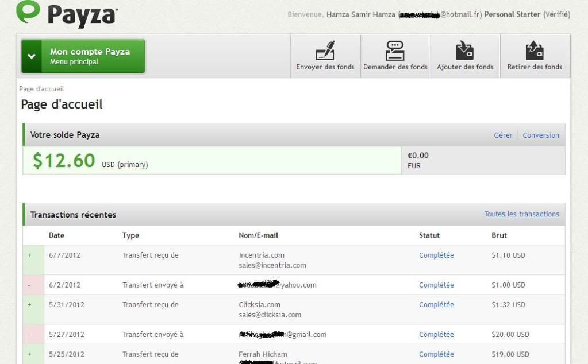The width and height of the screenshot is (588, 364).
Task: Click the $1.10 USD amount
Action: [508, 255]
